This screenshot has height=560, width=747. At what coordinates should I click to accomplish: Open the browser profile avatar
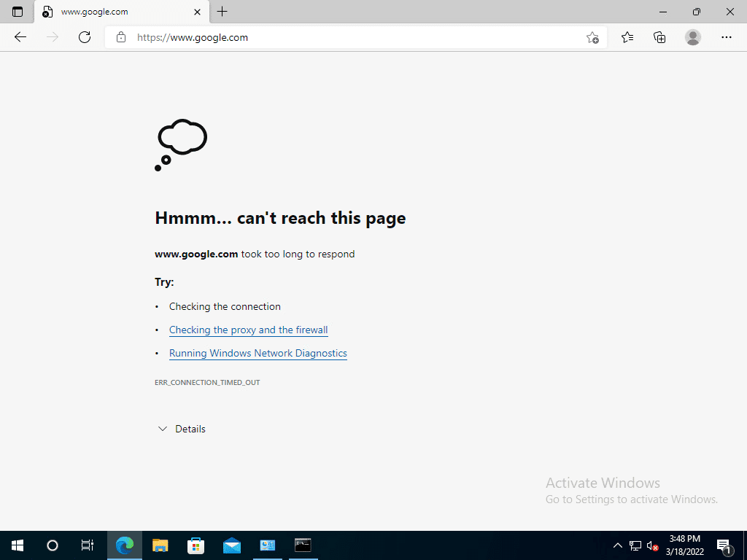click(692, 37)
